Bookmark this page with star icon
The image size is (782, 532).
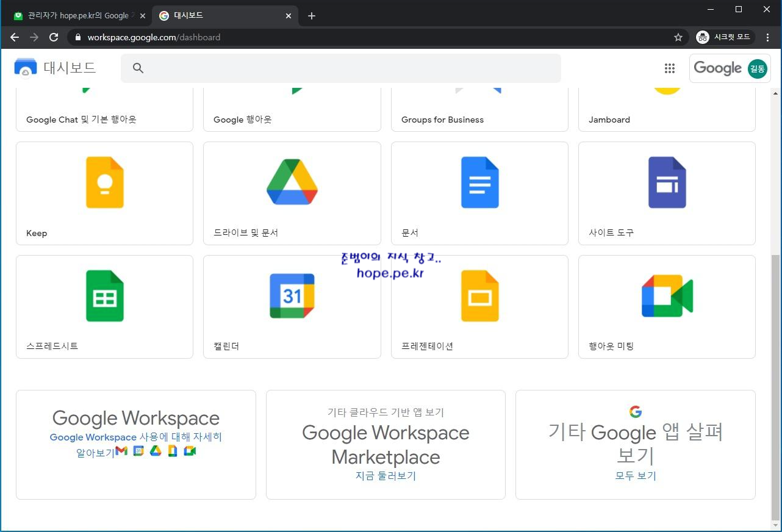coord(678,37)
